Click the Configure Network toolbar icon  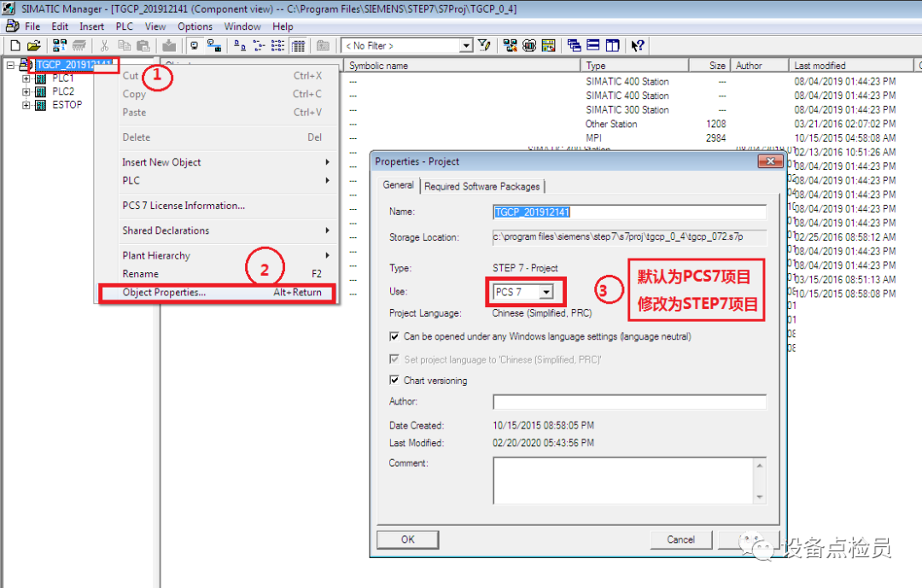(549, 45)
